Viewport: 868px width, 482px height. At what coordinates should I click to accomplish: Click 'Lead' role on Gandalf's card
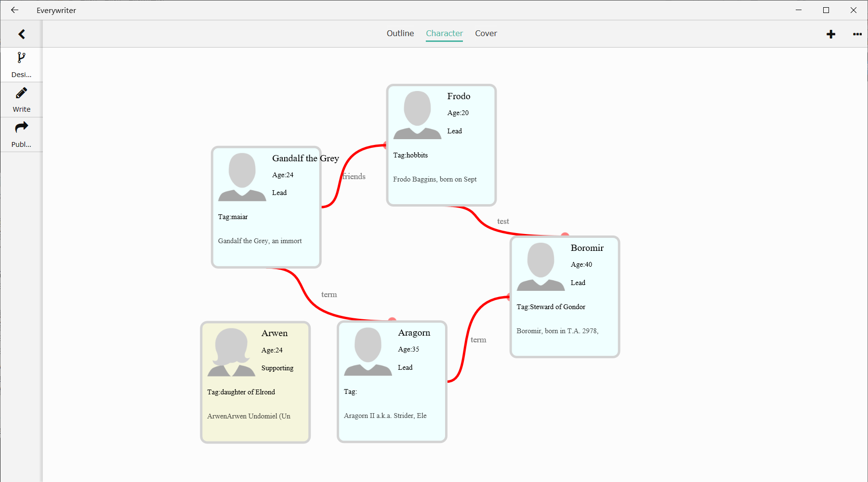(279, 193)
